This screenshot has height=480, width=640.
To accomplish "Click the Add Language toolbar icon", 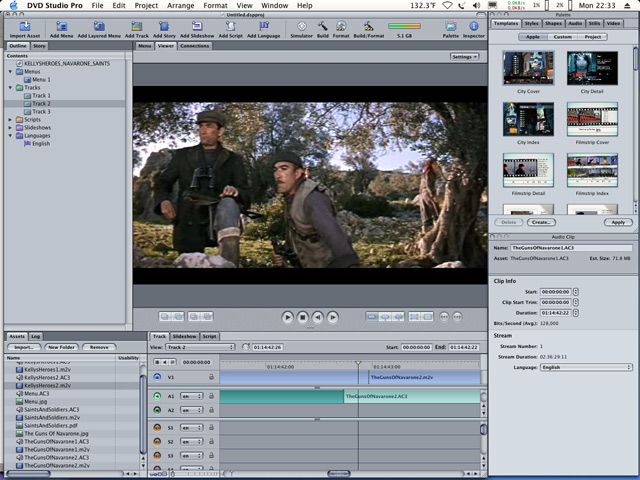I will coord(264,27).
